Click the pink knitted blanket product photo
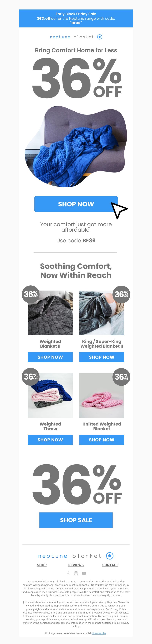152x644 pixels. pos(102,395)
